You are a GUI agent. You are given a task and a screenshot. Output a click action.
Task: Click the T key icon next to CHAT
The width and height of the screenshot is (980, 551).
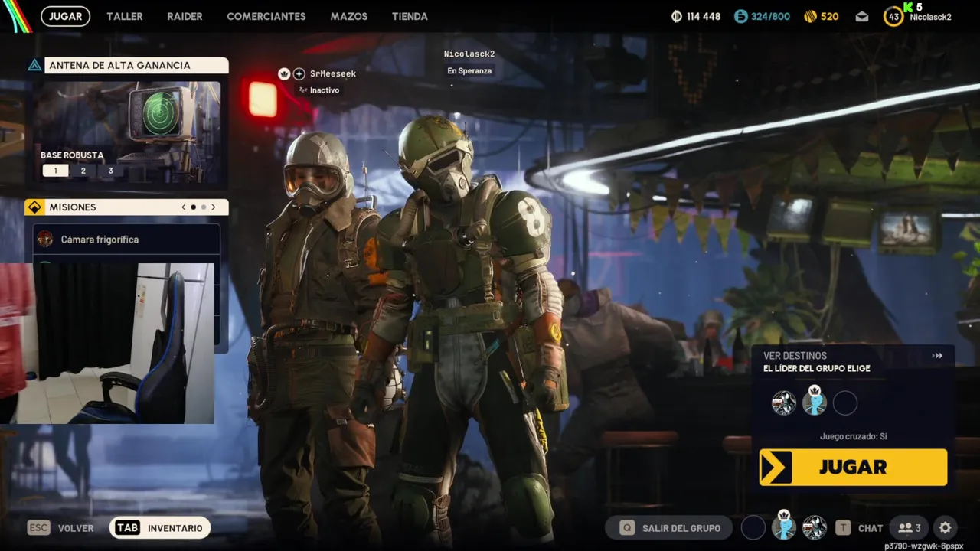pos(843,528)
